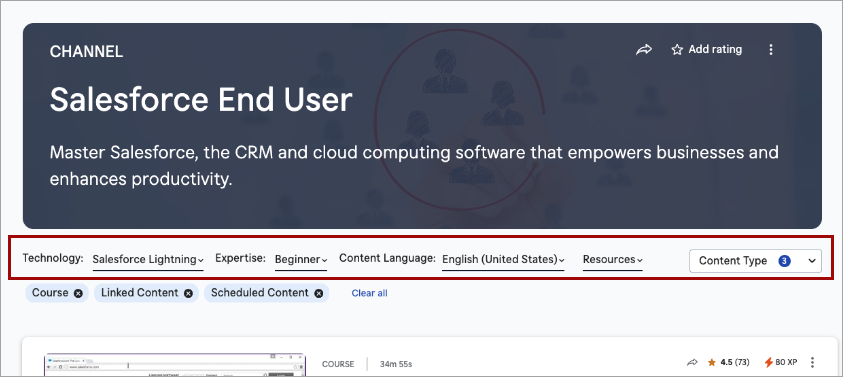843x377 pixels.
Task: Click the Add rating button
Action: click(706, 50)
